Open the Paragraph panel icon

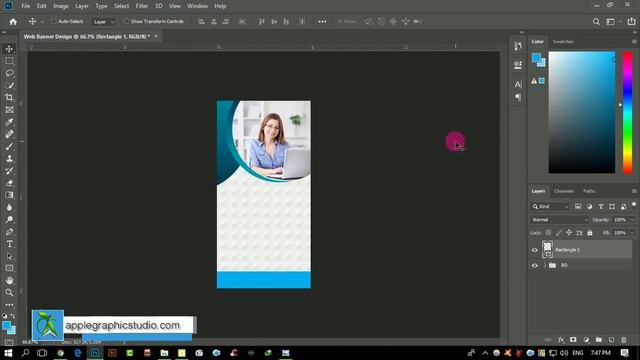pyautogui.click(x=518, y=97)
